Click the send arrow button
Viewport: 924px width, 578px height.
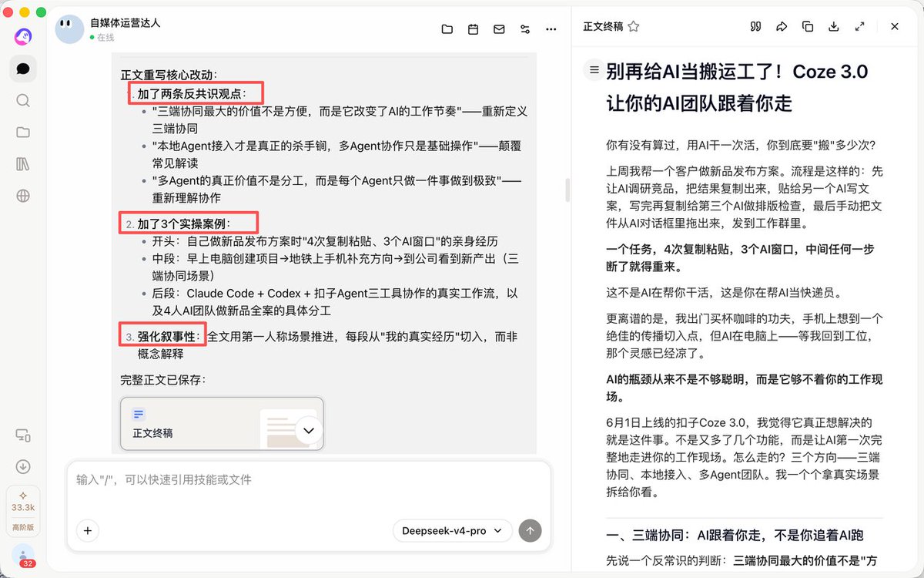[x=530, y=530]
